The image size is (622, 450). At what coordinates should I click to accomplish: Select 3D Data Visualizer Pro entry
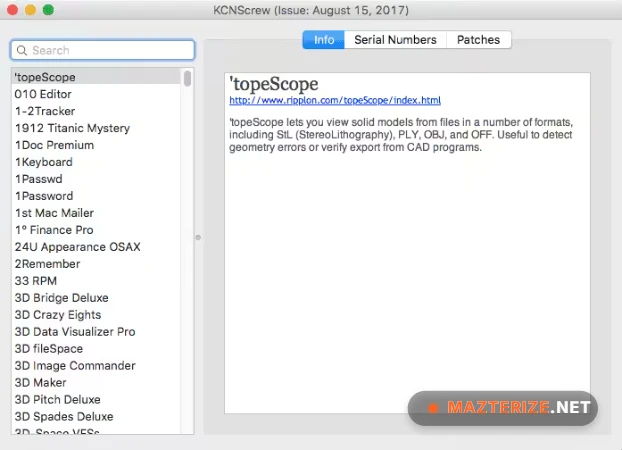tap(96, 332)
